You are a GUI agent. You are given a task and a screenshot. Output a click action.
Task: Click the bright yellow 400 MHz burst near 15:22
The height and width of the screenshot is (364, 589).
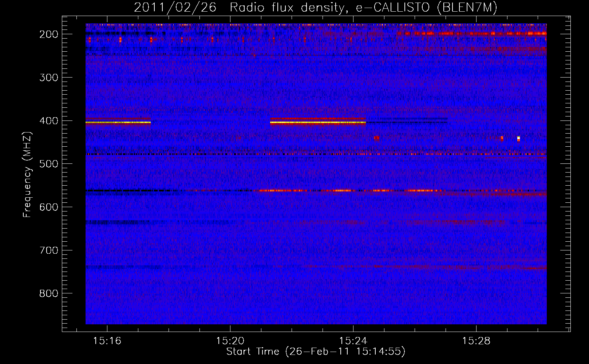(318, 123)
